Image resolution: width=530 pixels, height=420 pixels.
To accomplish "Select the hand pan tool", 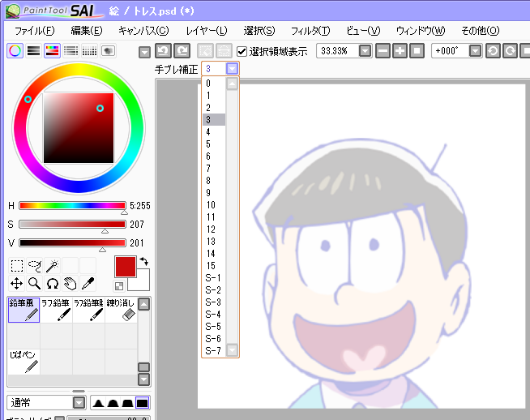I will 70,284.
